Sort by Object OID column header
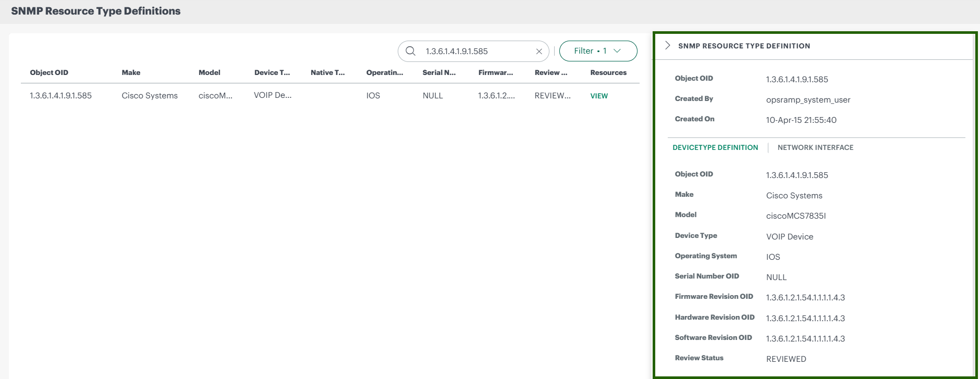This screenshot has height=379, width=980. 49,73
